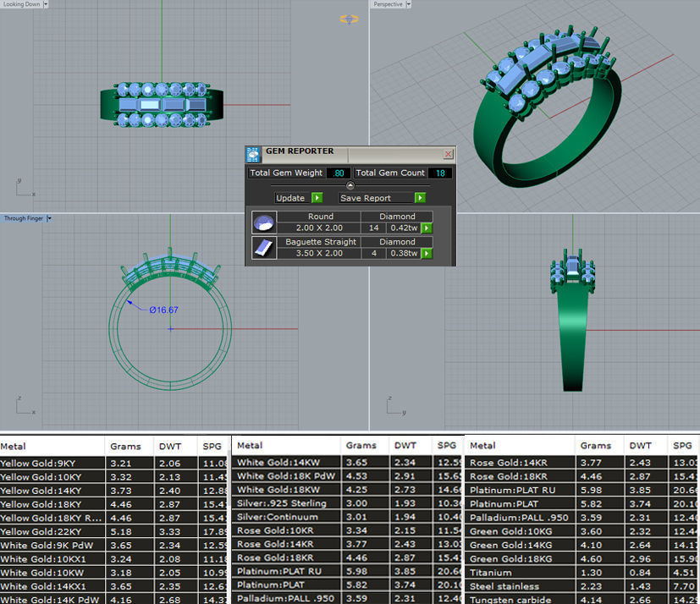Click the green arrow beside Update
The width and height of the screenshot is (700, 604).
(x=317, y=198)
